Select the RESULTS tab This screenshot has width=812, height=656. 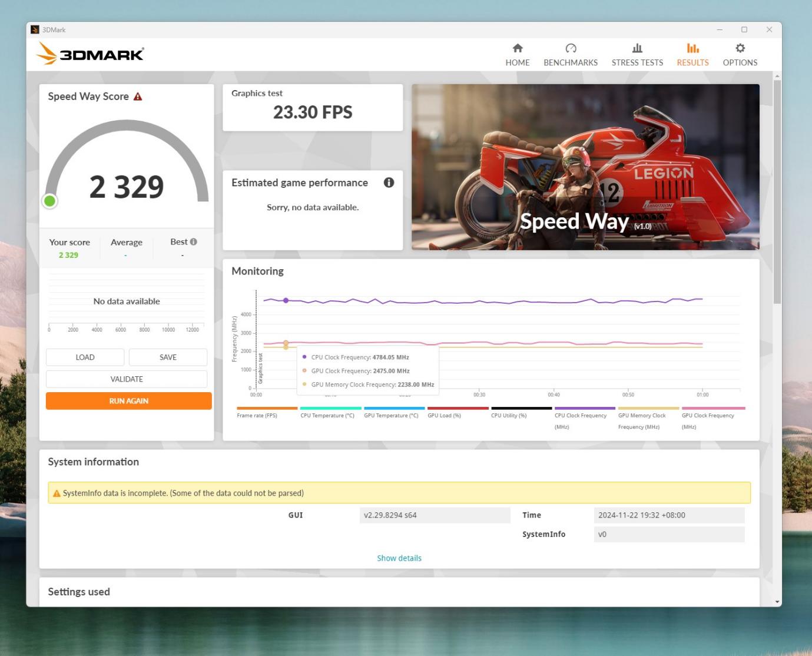tap(692, 55)
